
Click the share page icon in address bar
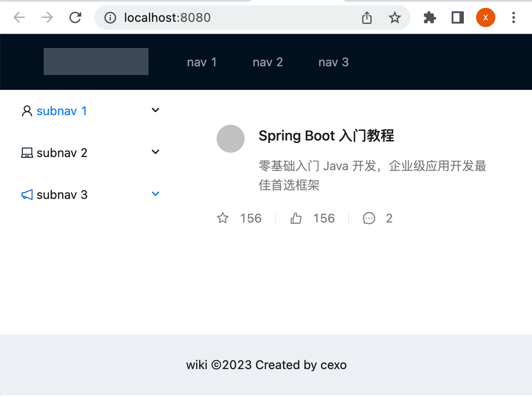tap(367, 17)
